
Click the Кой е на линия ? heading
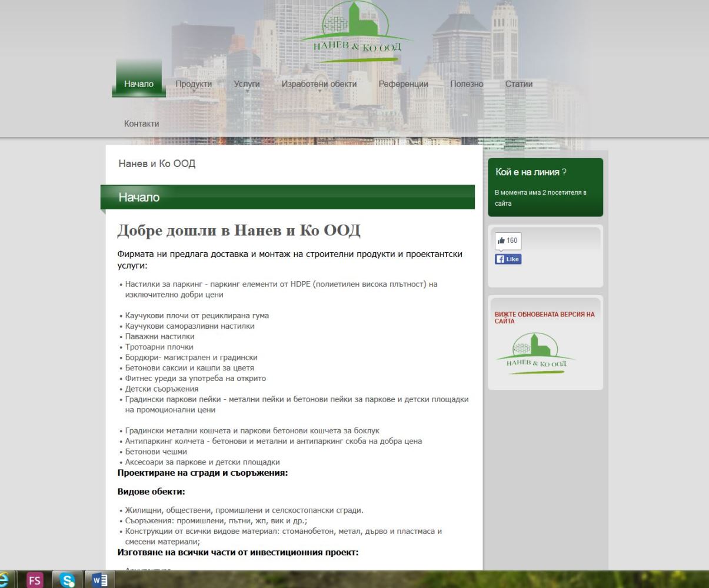[531, 172]
